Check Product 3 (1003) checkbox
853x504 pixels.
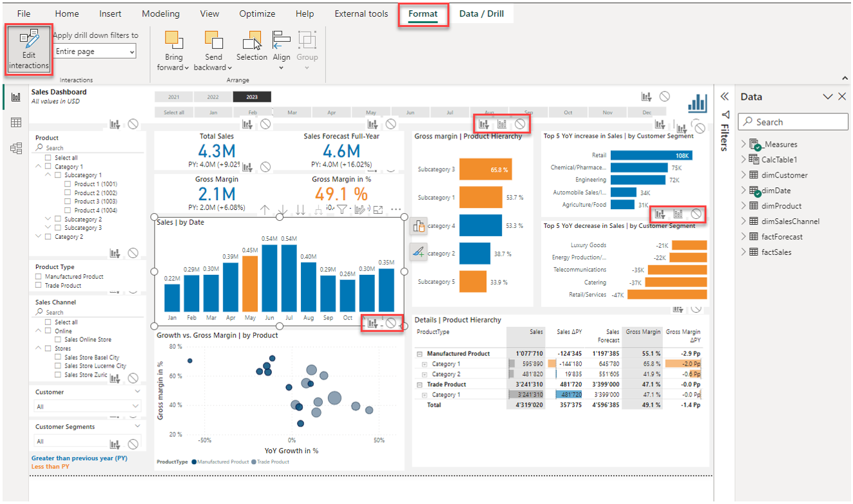pos(68,201)
